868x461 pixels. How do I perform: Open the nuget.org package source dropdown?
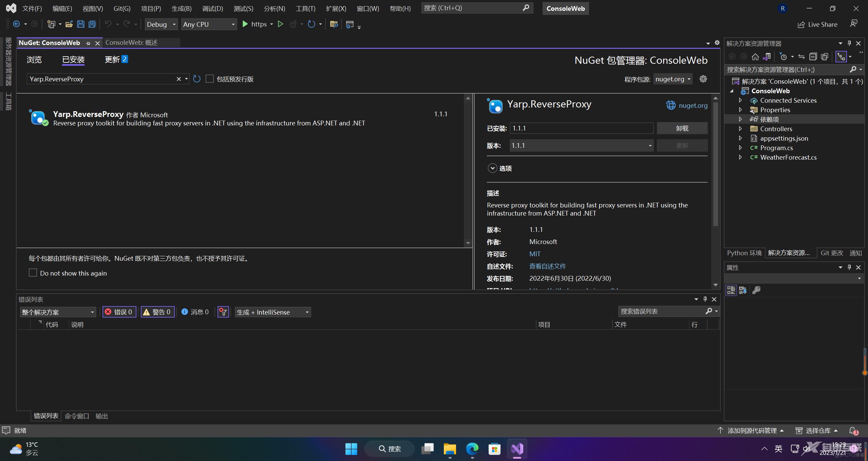click(673, 79)
